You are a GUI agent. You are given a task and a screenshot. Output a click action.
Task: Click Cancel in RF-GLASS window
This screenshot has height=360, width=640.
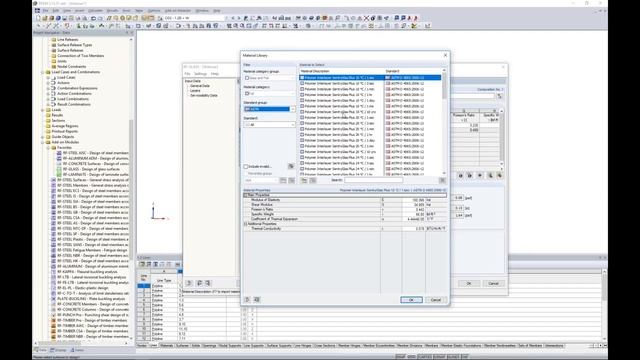click(x=493, y=283)
